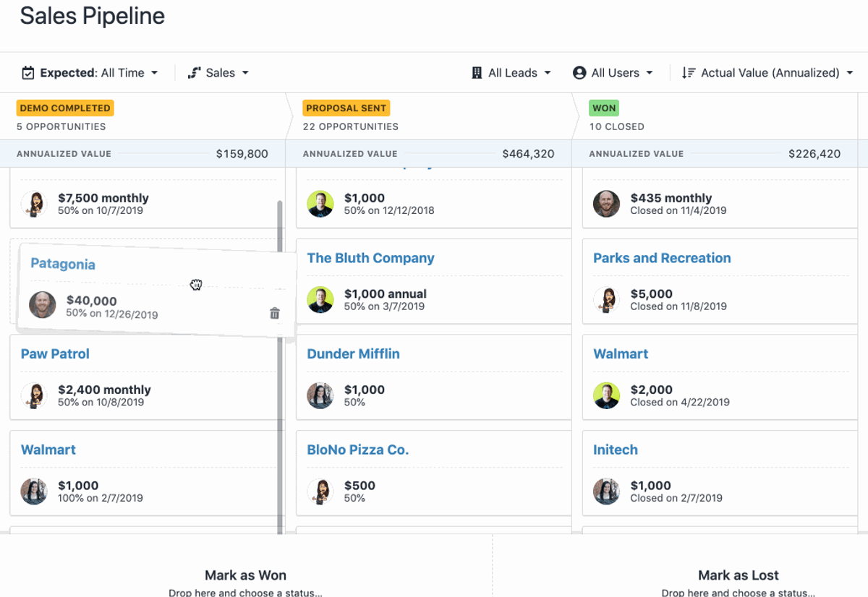
Task: Click the $435 monthly value
Action: pyautogui.click(x=671, y=198)
